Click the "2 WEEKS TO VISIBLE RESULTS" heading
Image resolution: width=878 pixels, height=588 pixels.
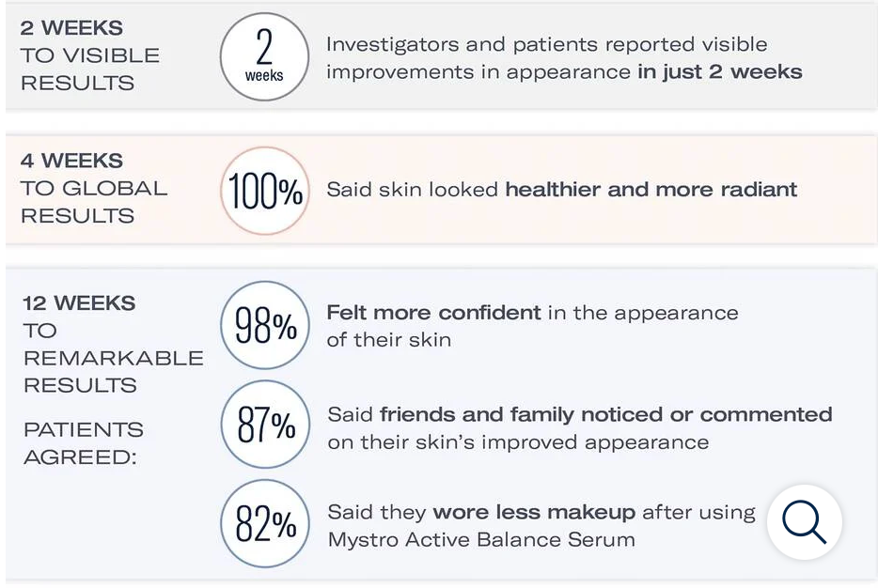pos(90,55)
